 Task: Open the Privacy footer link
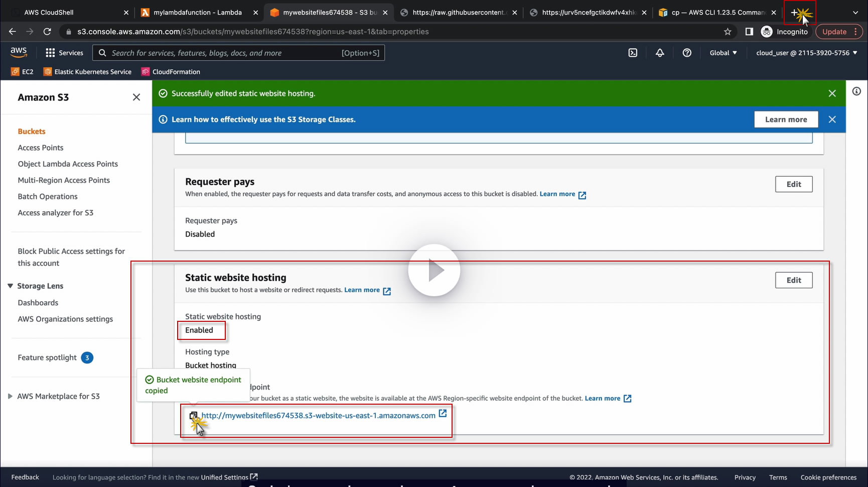745,477
